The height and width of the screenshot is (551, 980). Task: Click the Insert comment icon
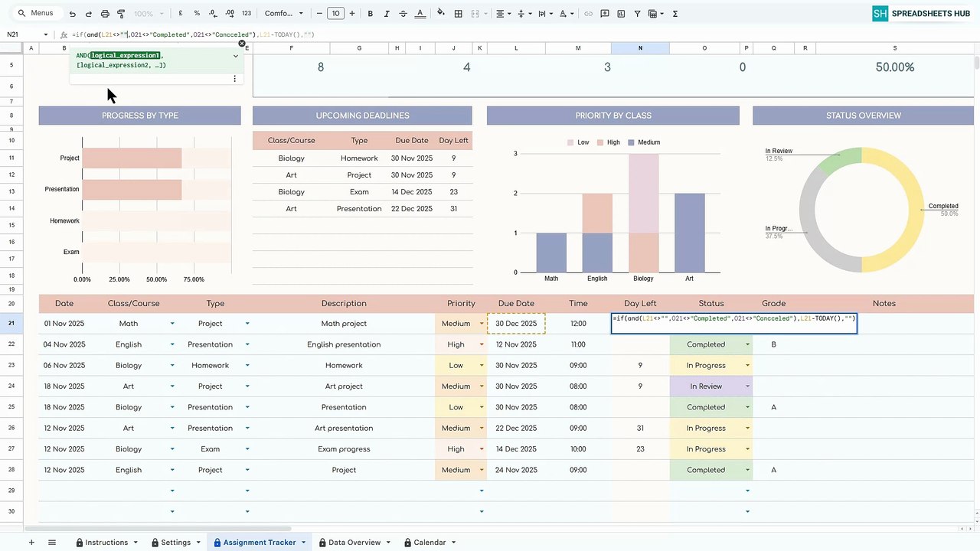[605, 14]
